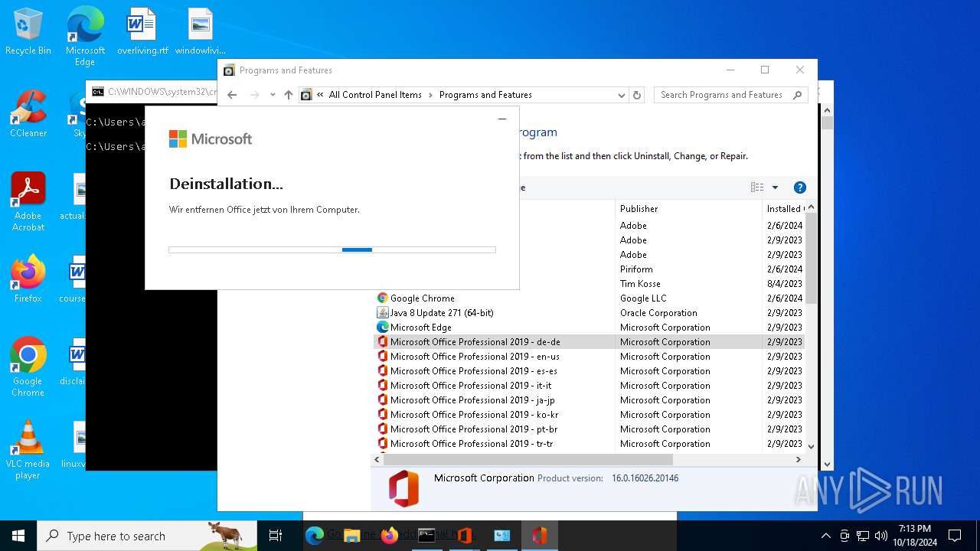Navigate back in Programs and Features
This screenshot has height=551, width=980.
coord(232,95)
